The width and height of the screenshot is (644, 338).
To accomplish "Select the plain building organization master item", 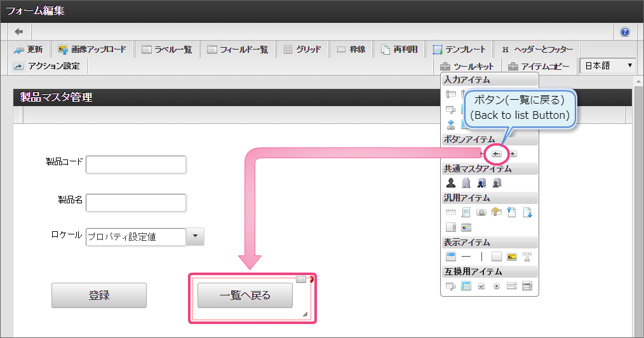I will (x=466, y=183).
